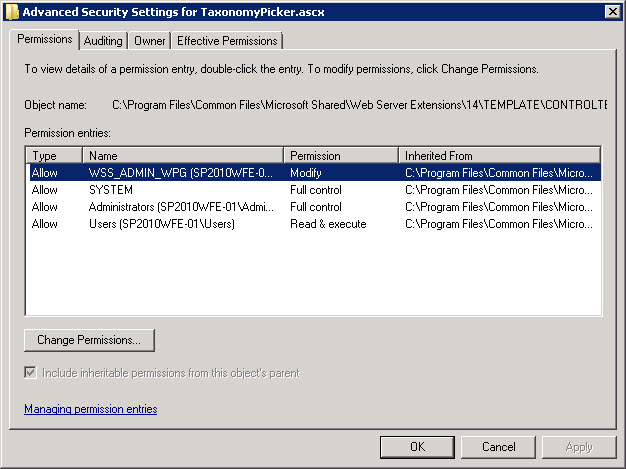Open the Auditing tab

pyautogui.click(x=103, y=41)
